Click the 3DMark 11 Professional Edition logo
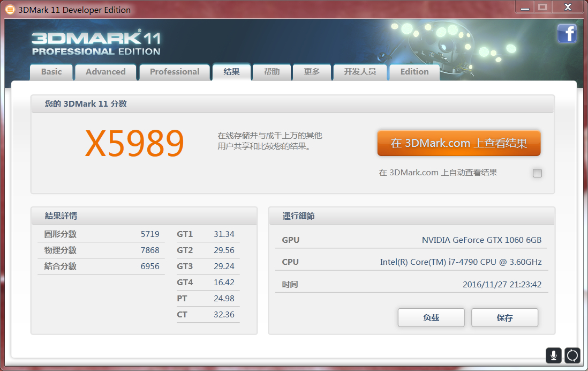This screenshot has height=371, width=588. [96, 43]
